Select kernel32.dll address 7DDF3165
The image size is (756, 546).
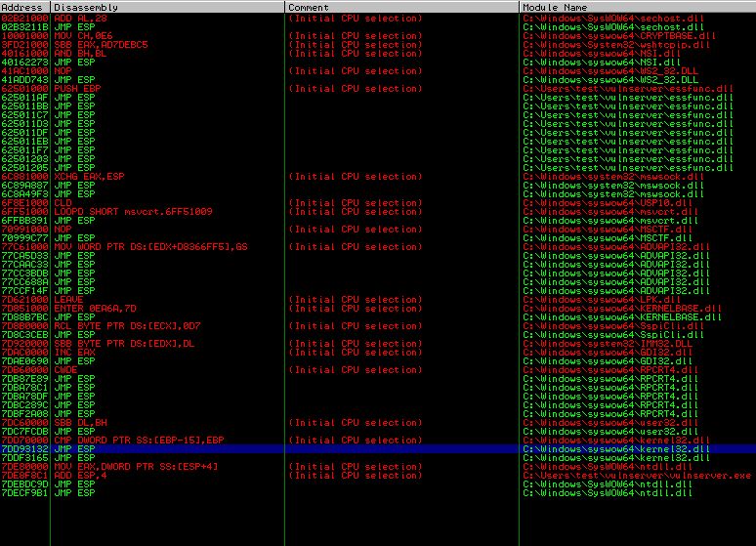(x=24, y=458)
